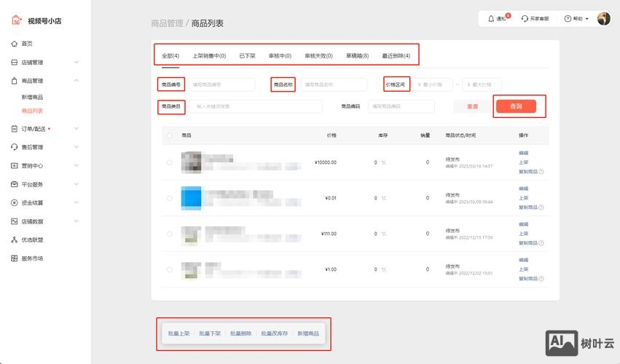
Task: Select the ¥1.00 product row checkbox
Action: pos(170,269)
